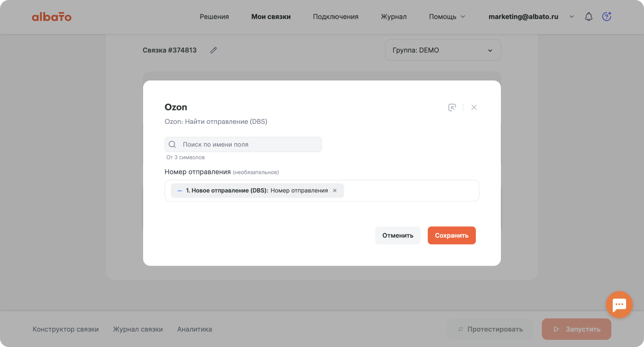Open the Подключения page

point(336,17)
